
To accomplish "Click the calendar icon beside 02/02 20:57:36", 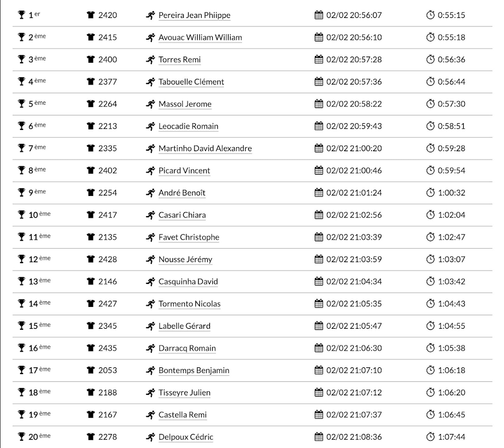I will pos(319,82).
